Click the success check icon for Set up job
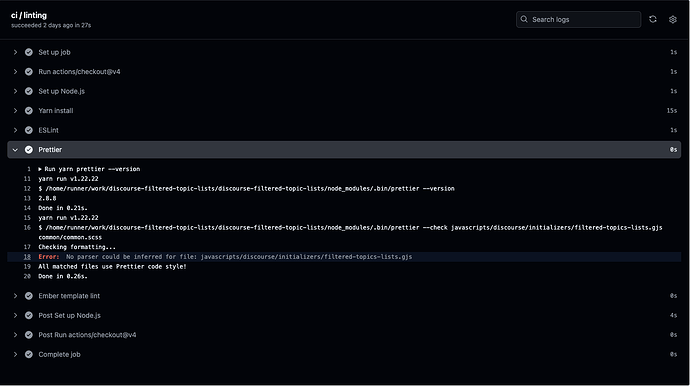 [x=29, y=52]
